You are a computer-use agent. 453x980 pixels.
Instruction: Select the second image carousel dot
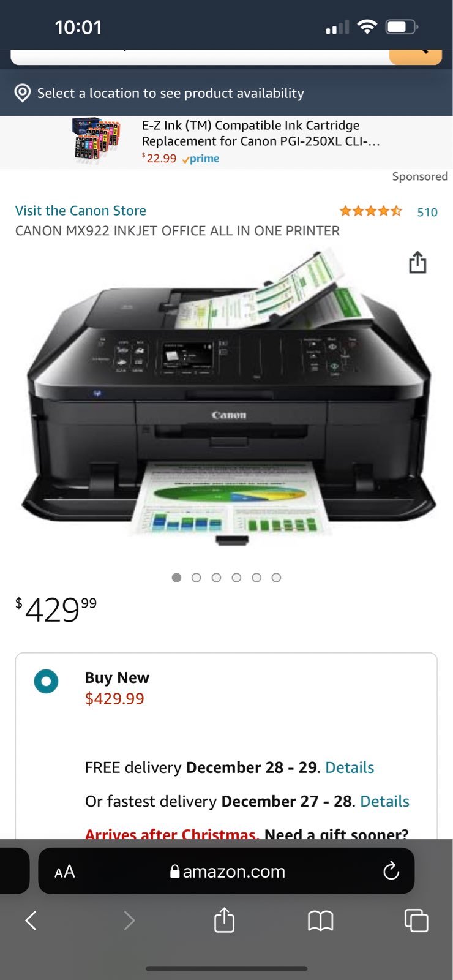click(197, 578)
